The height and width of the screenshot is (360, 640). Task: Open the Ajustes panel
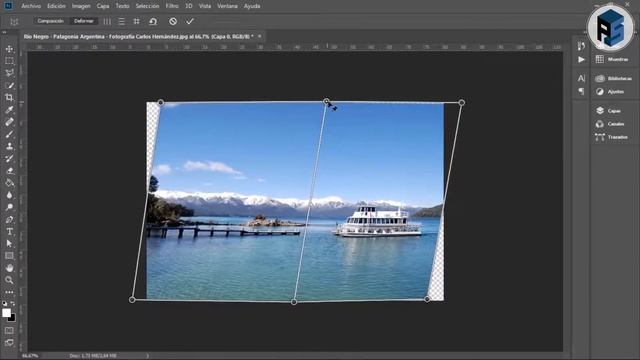click(x=610, y=92)
